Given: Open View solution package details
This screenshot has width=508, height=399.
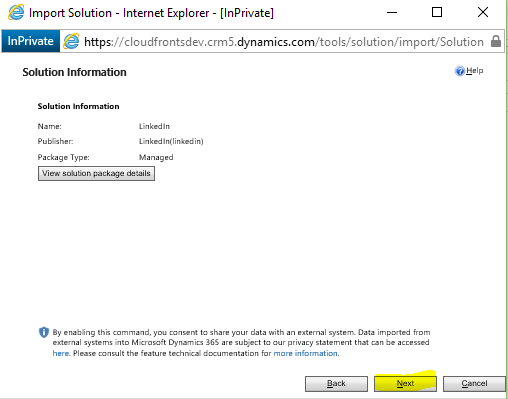Looking at the screenshot, I should 96,174.
